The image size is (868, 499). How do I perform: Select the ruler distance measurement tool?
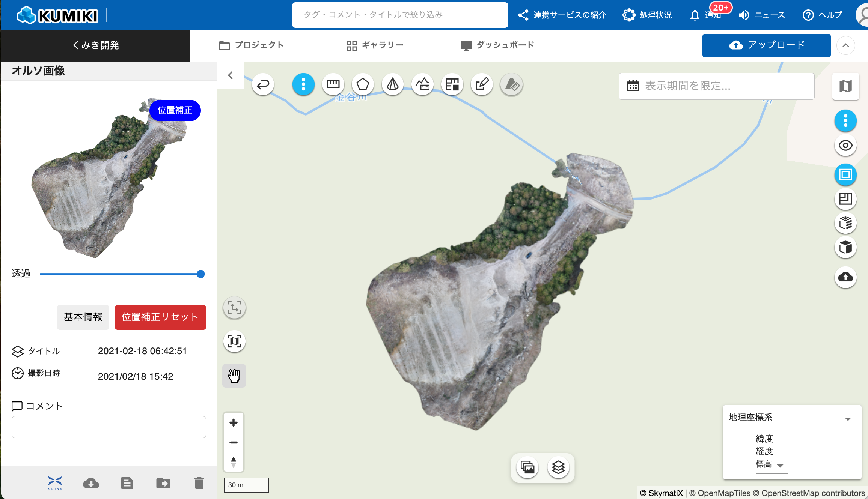pyautogui.click(x=333, y=84)
